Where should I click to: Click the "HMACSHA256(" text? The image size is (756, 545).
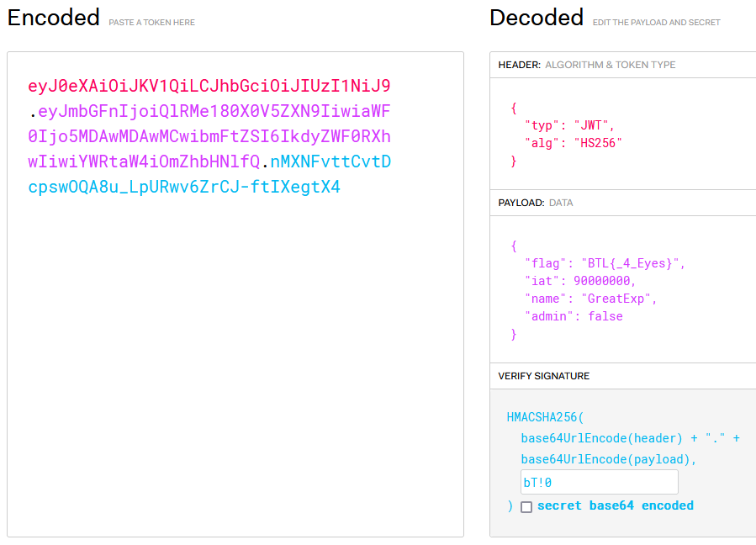pyautogui.click(x=545, y=417)
